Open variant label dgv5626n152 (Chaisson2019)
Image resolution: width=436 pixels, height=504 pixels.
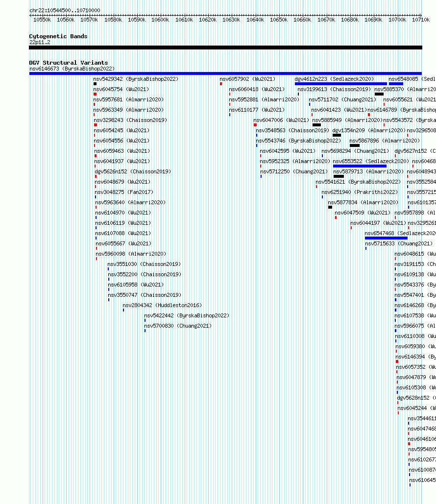[133, 171]
